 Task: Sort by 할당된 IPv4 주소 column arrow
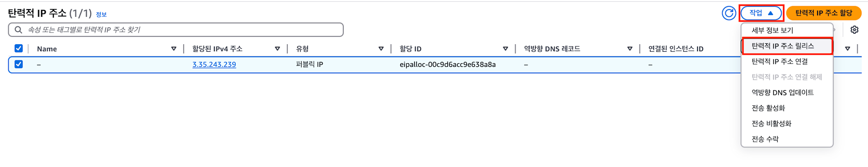(x=277, y=49)
